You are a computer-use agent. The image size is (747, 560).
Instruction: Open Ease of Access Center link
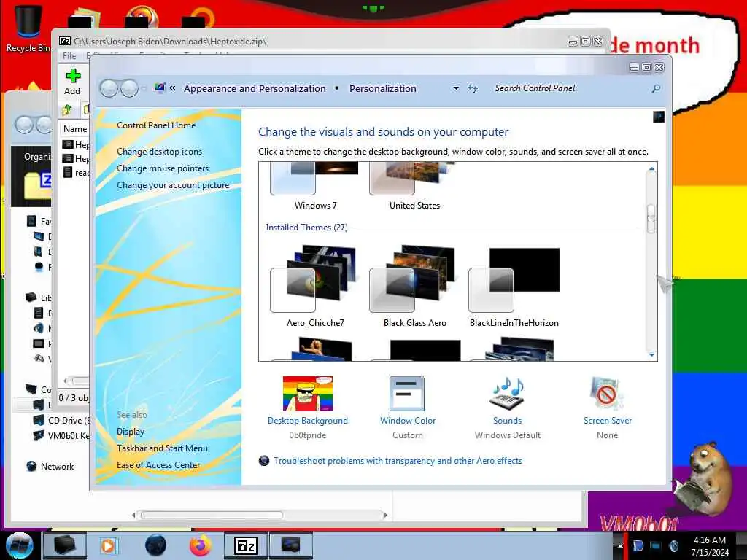[x=158, y=465]
